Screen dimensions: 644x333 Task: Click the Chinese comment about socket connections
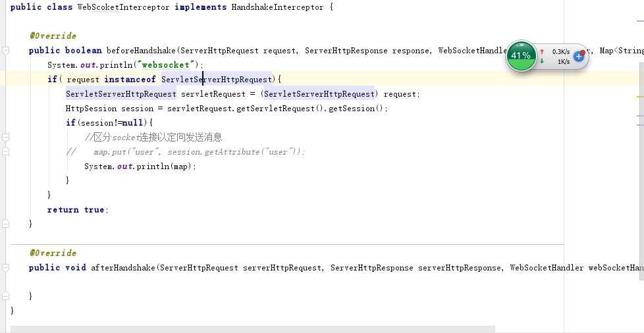click(153, 137)
